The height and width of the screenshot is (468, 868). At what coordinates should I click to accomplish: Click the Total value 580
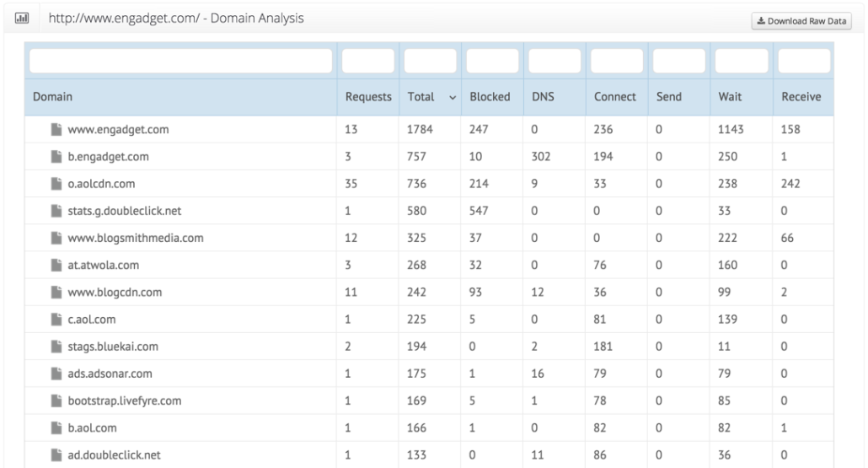pos(417,211)
